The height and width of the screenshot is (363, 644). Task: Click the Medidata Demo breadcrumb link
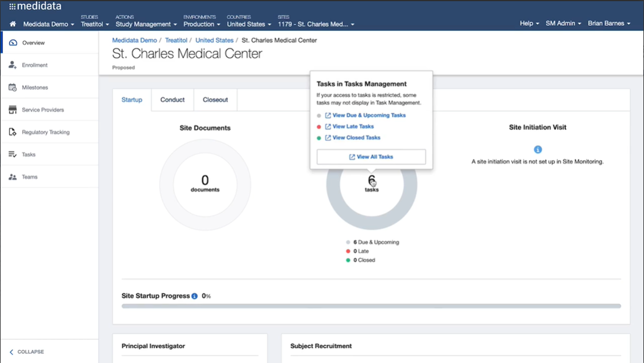coord(134,40)
